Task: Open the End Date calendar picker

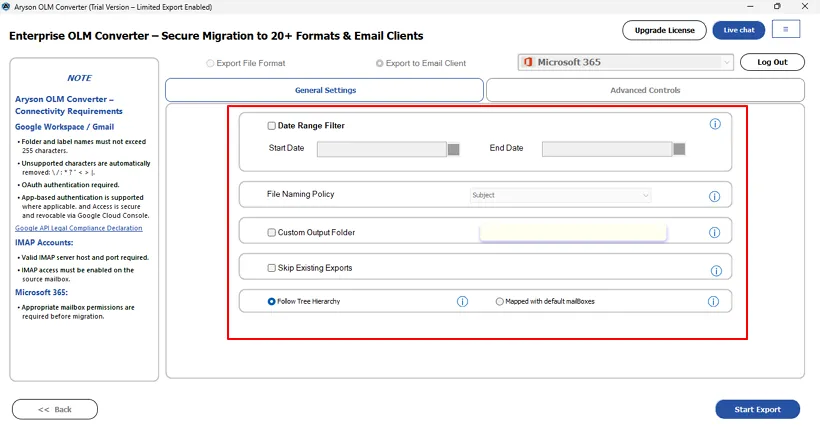Action: (679, 149)
